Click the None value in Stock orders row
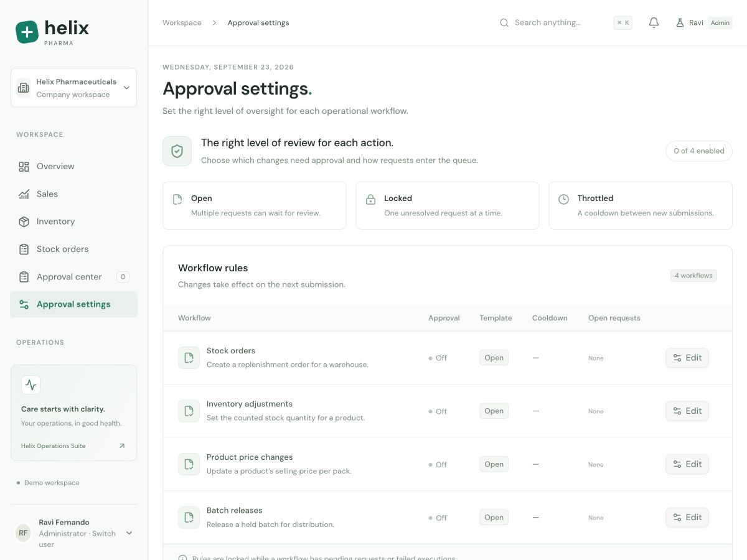Viewport: 747px width, 560px height. 596,358
